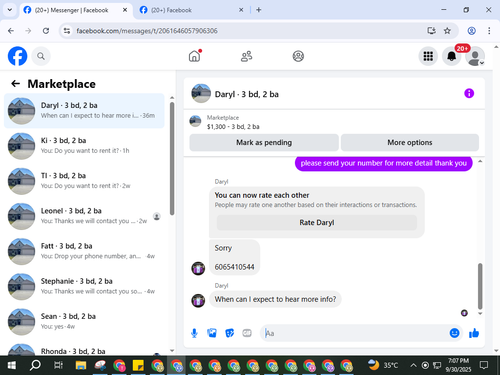Open the Groups icon in top navigation
500x375 pixels.
[x=298, y=56]
